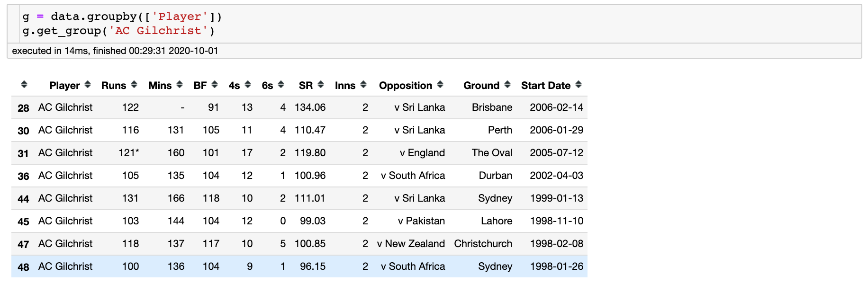Click the sort icon next to Player column
This screenshot has width=868, height=284.
(88, 85)
